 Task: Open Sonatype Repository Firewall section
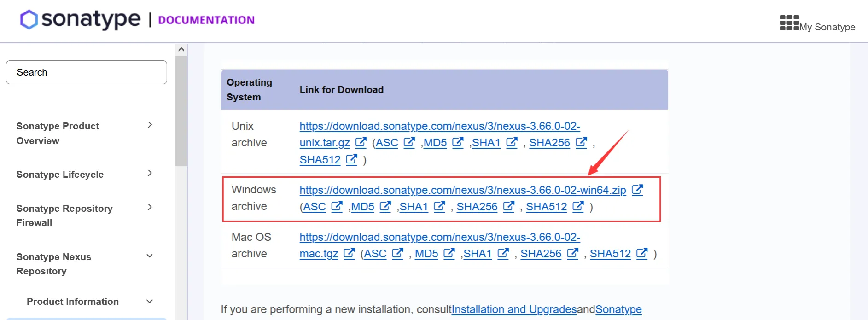[x=64, y=215]
